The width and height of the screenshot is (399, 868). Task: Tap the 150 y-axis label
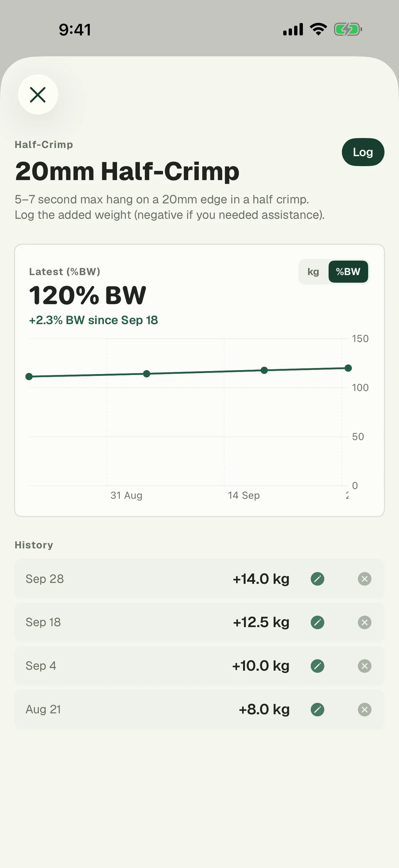click(360, 339)
